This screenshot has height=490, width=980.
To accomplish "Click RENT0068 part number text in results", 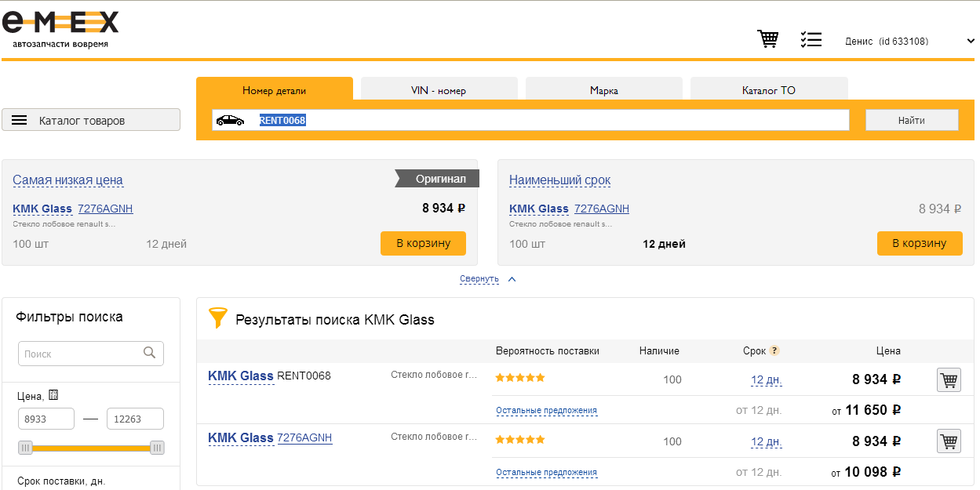I will click(304, 376).
